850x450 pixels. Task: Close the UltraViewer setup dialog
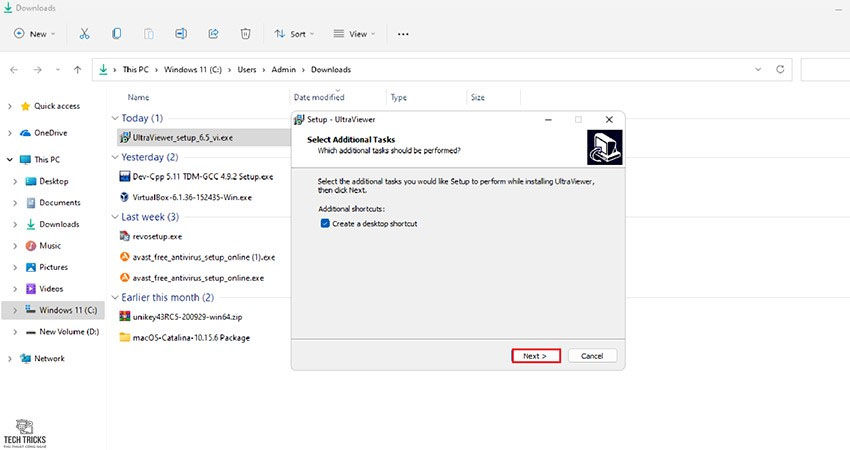tap(609, 120)
